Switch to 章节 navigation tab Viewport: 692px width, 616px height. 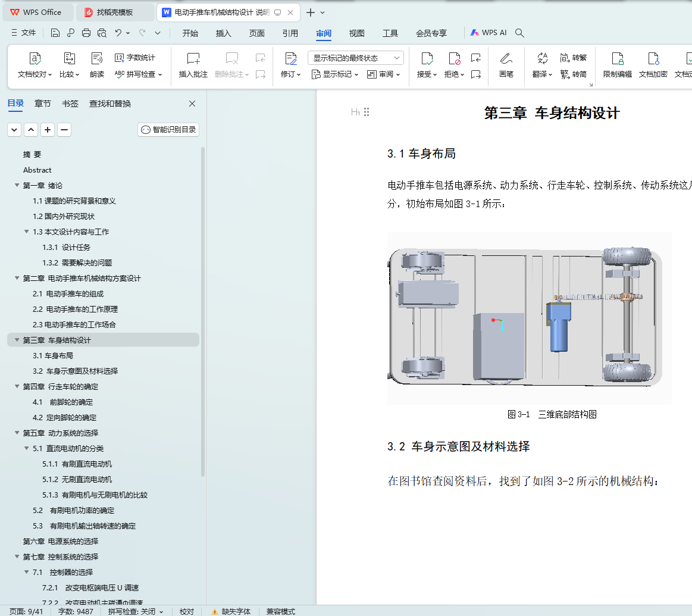tap(43, 104)
